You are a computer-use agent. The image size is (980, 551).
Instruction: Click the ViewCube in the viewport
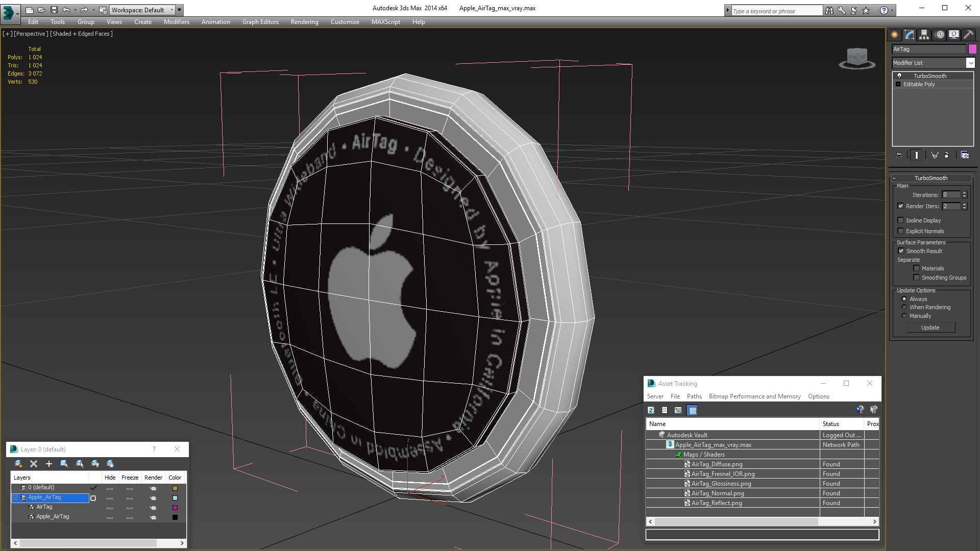(857, 58)
